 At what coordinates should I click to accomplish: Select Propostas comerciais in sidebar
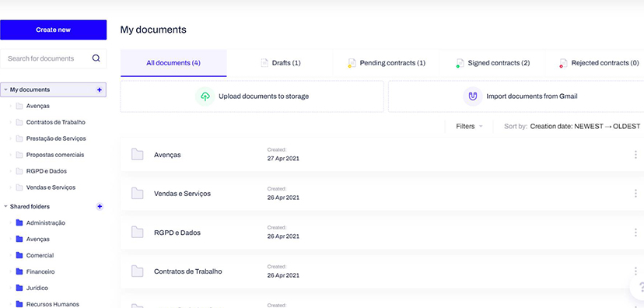point(55,155)
